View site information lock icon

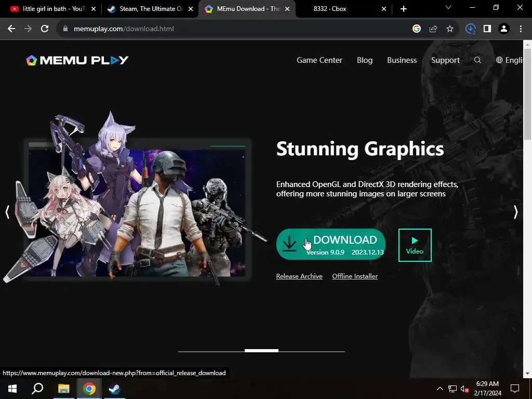[65, 29]
